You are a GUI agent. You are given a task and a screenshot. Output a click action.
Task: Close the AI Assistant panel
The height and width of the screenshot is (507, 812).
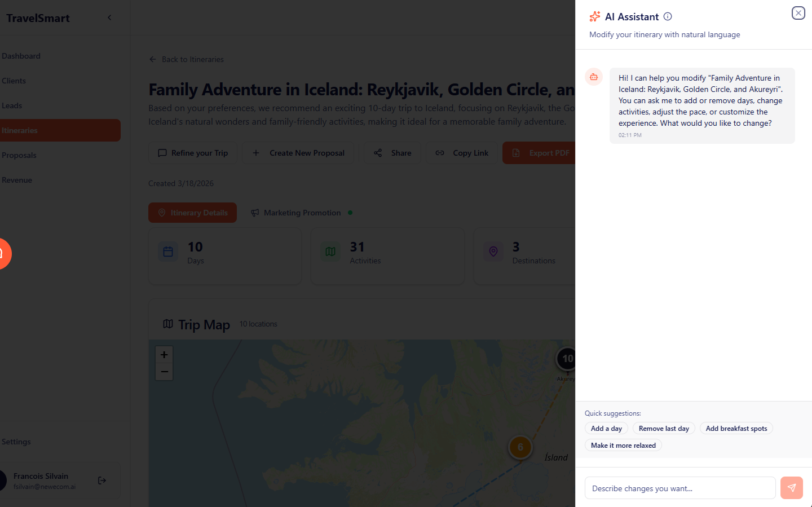798,13
